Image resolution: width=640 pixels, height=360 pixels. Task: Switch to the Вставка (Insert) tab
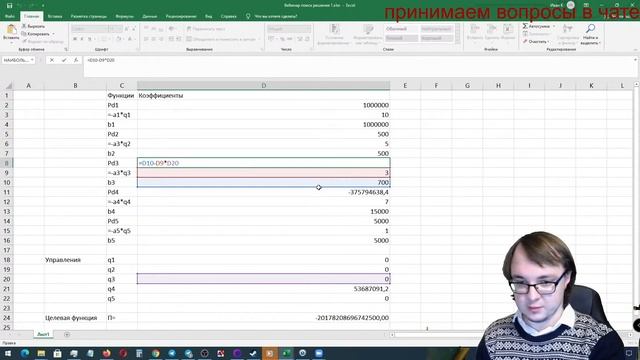(55, 16)
